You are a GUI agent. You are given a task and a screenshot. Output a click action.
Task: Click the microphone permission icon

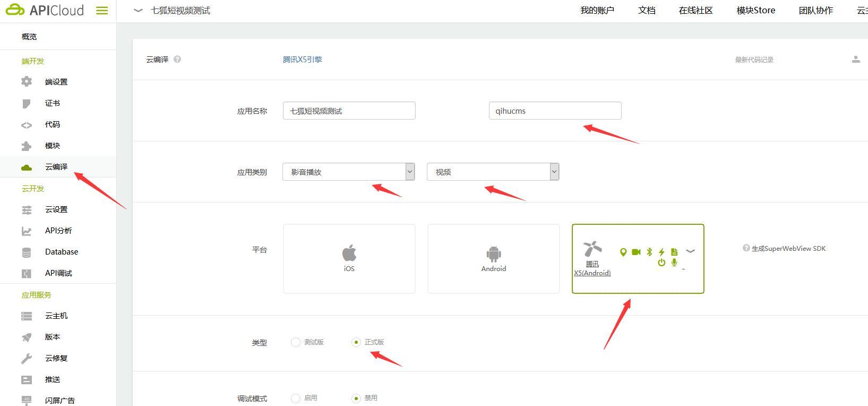[x=674, y=263]
